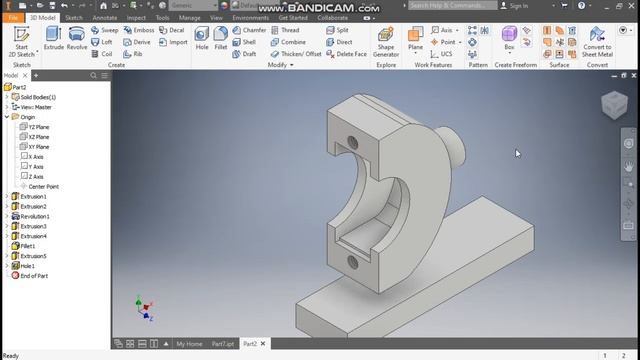Open the Direct edit tool
640x360 pixels.
point(339,42)
